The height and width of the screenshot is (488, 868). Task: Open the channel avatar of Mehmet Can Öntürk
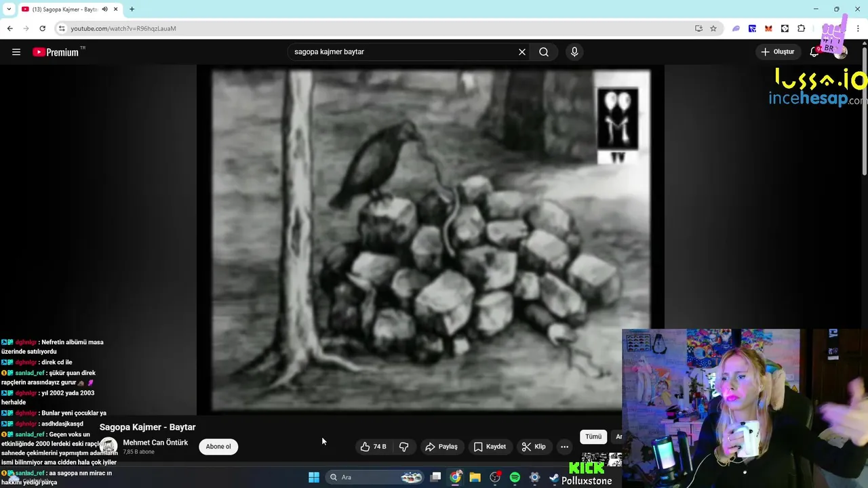(x=108, y=447)
